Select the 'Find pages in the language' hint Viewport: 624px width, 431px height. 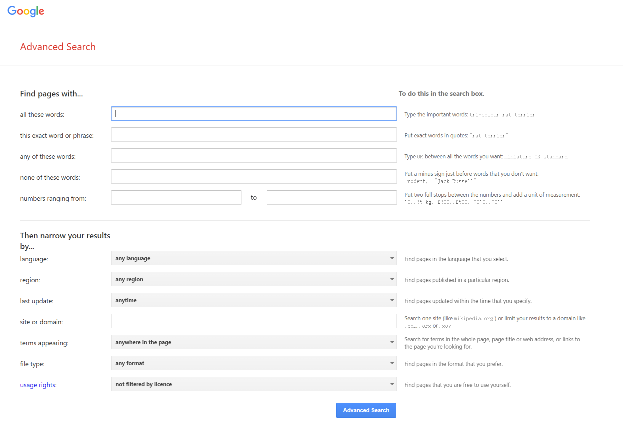(x=456, y=259)
